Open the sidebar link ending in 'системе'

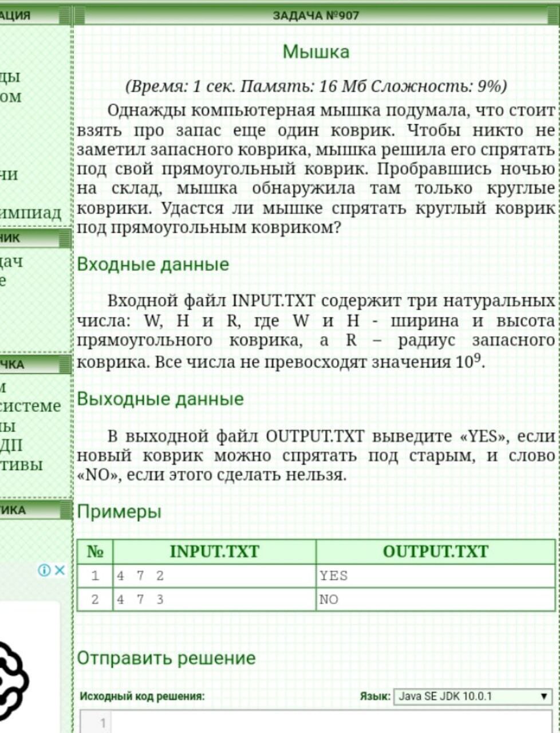(x=30, y=406)
